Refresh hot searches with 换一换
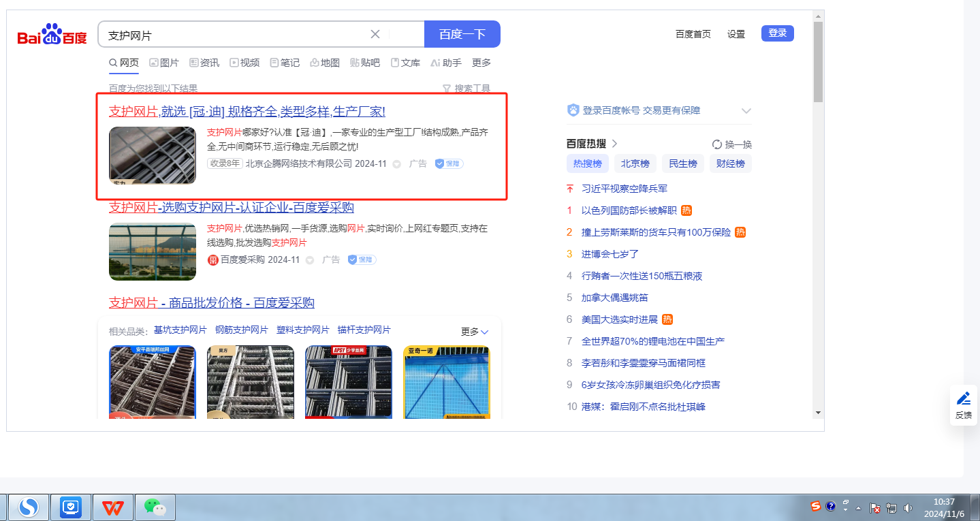This screenshot has width=980, height=521. click(x=732, y=144)
